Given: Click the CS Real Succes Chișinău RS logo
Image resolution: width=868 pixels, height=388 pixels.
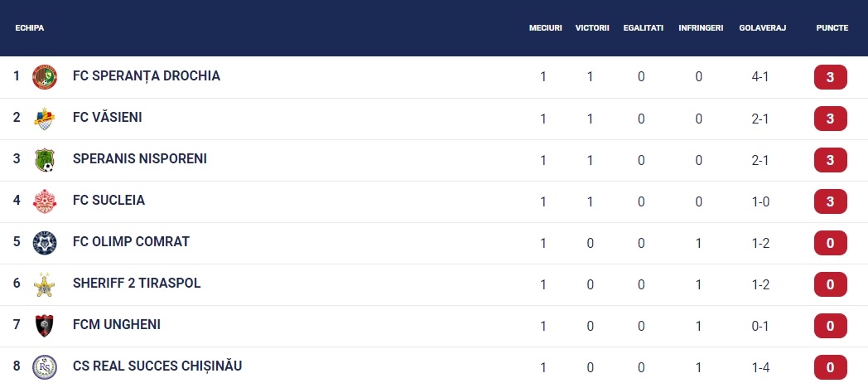Looking at the screenshot, I should 44,367.
